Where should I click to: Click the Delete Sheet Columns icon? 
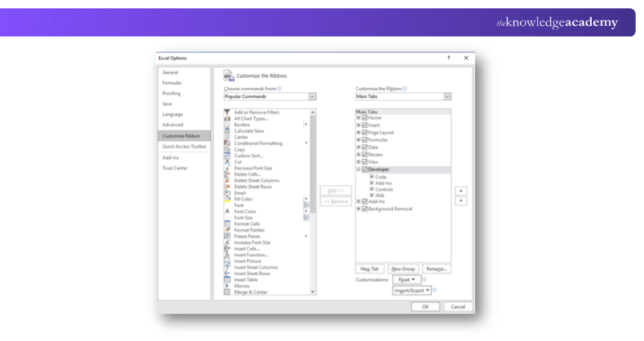pyautogui.click(x=227, y=180)
